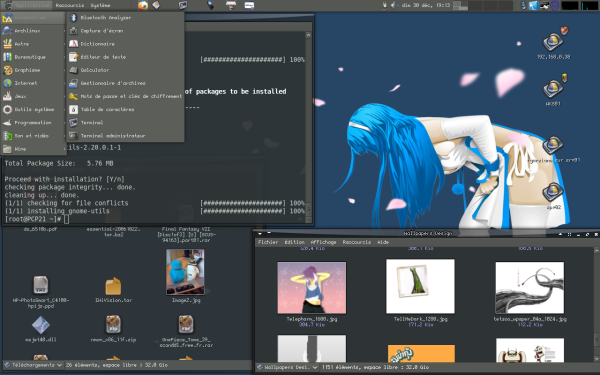Select the neon_x86_11f.zip archive
The image size is (600, 375).
tap(113, 325)
